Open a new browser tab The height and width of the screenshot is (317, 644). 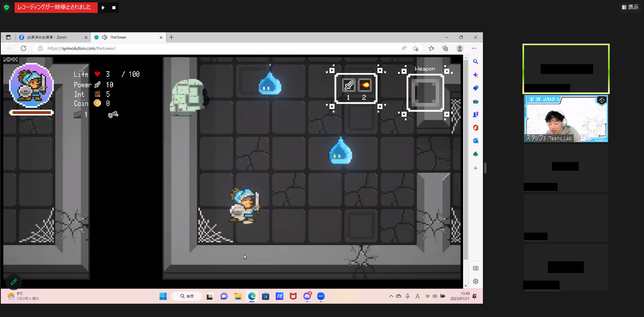(x=171, y=37)
